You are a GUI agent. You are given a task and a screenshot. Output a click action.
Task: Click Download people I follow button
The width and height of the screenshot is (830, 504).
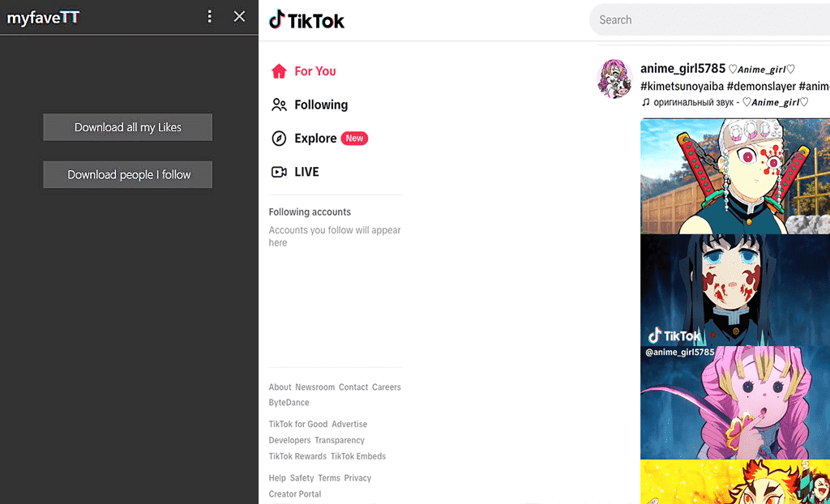click(127, 174)
